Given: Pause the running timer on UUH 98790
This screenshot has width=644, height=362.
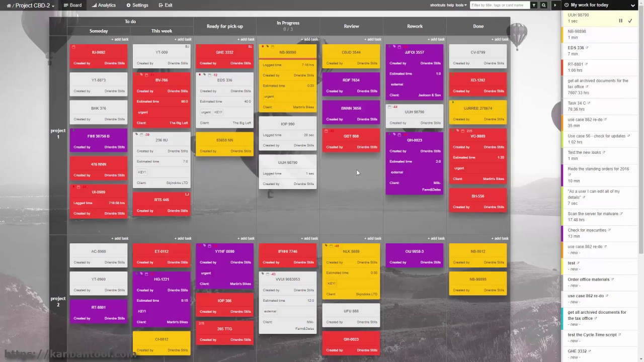Looking at the screenshot, I should coord(620,20).
